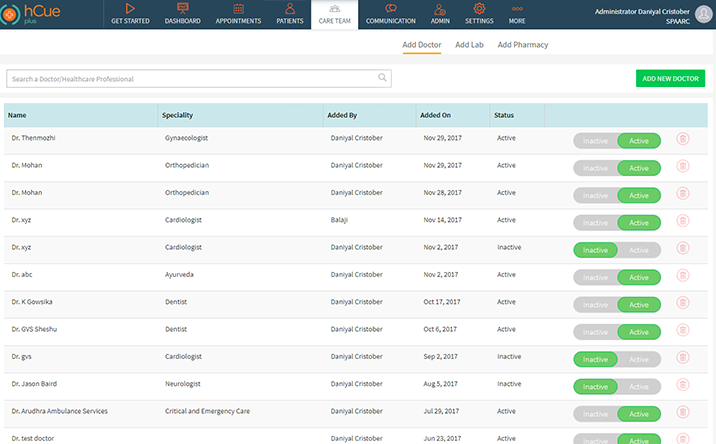Open the Admin menu

coord(440,14)
